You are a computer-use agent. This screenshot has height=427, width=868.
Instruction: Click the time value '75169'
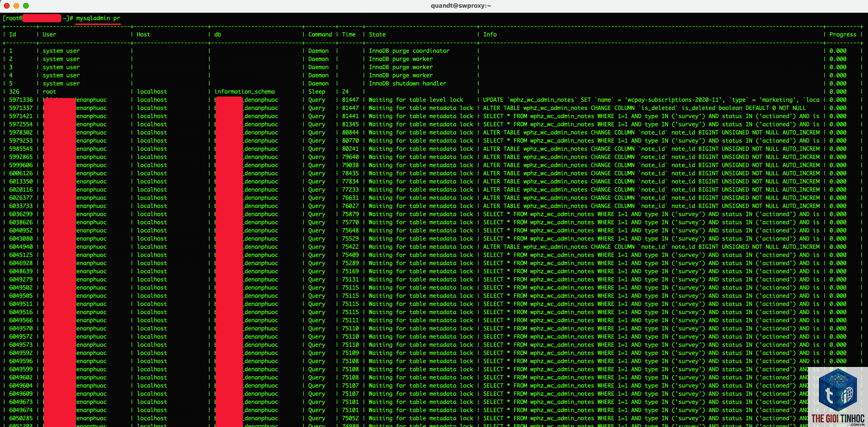(350, 271)
